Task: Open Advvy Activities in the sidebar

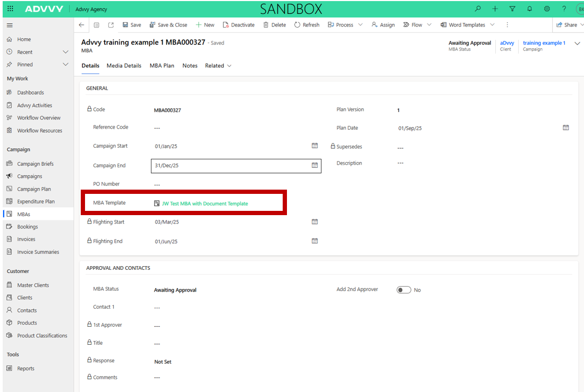Action: (x=34, y=105)
